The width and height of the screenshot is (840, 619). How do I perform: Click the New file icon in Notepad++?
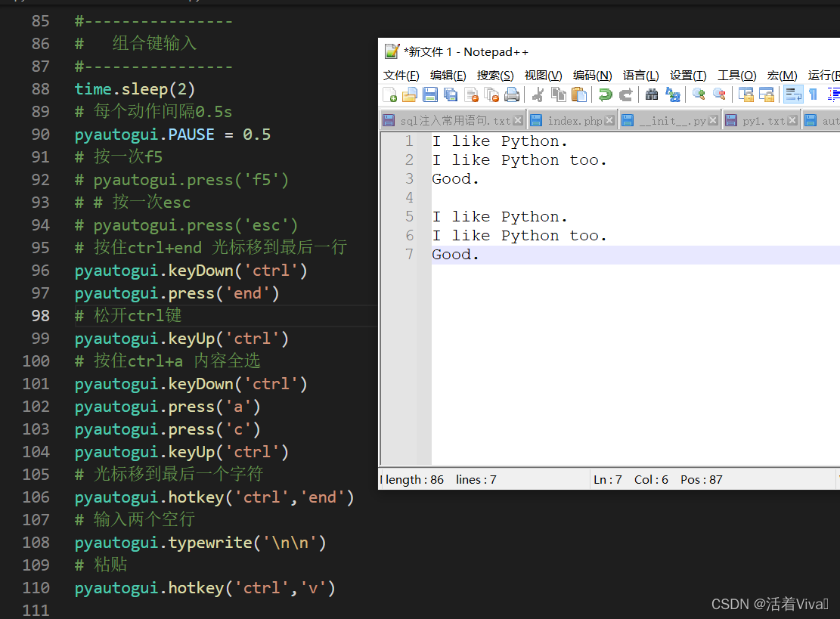(390, 94)
